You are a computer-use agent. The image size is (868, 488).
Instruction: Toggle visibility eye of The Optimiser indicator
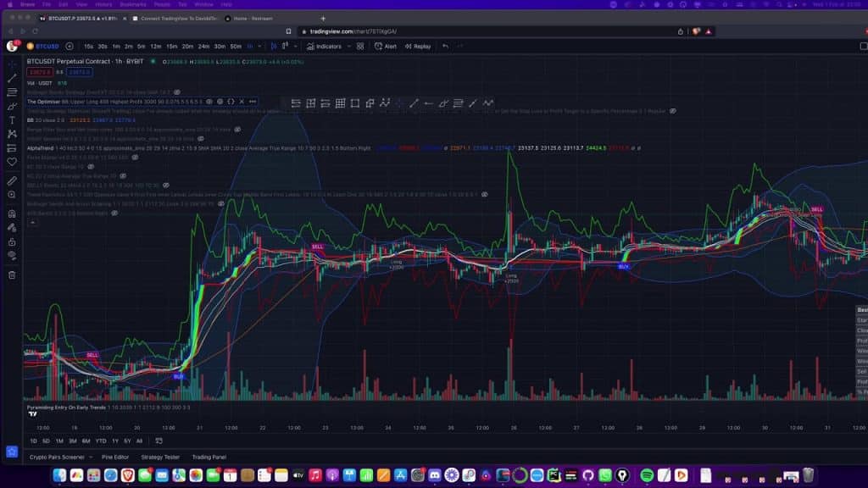[x=209, y=102]
